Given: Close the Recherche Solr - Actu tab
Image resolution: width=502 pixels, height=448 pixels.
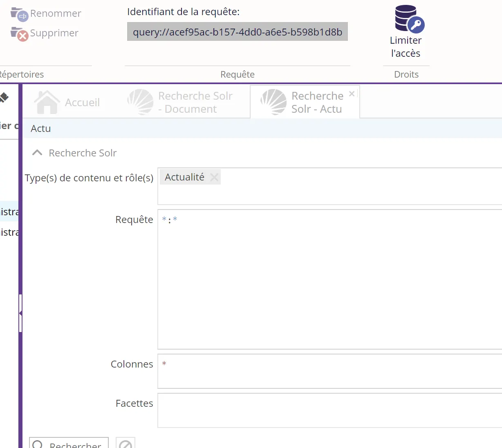Looking at the screenshot, I should 352,94.
